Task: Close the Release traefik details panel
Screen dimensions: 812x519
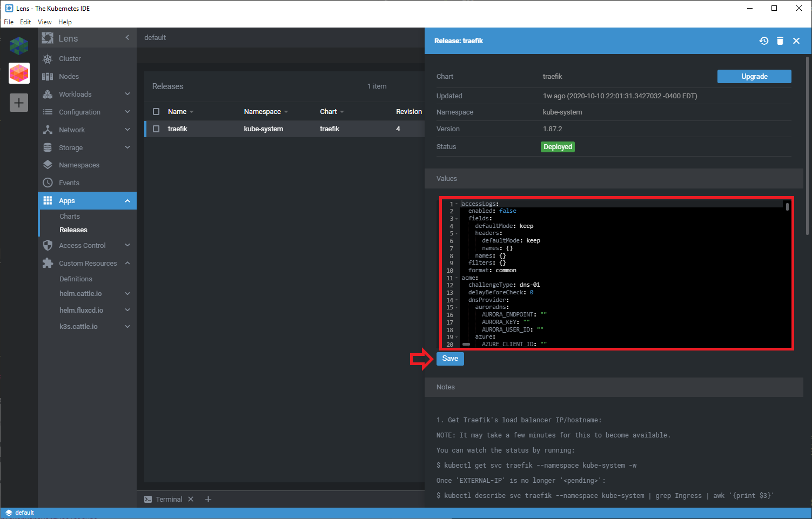Action: coord(796,41)
